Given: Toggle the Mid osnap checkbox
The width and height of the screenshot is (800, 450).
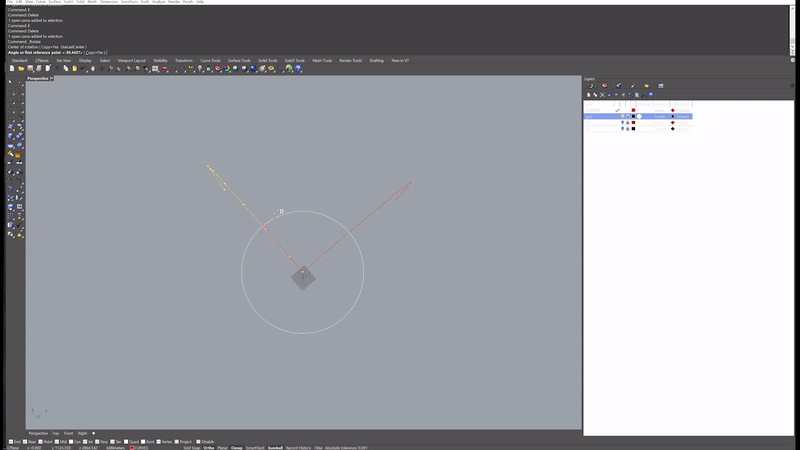Looking at the screenshot, I should [x=57, y=442].
